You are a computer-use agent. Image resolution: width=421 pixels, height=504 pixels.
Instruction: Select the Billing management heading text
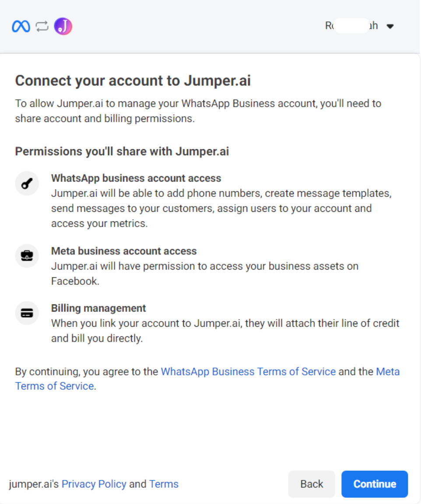(98, 308)
